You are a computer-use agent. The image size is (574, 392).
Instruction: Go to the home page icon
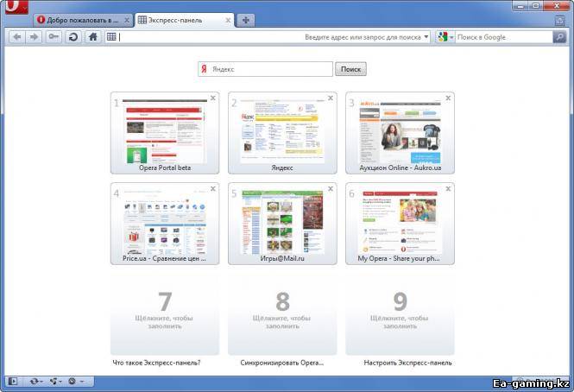93,36
